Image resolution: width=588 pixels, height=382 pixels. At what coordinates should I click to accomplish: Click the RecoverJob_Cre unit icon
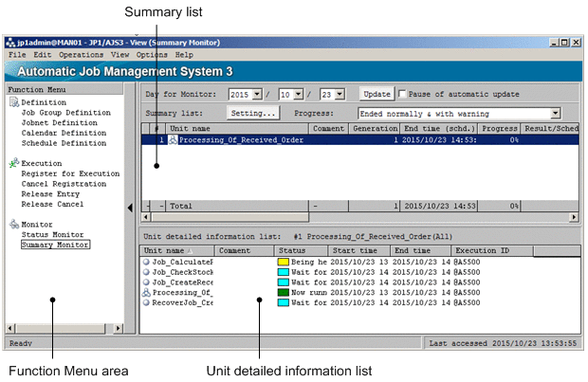(146, 302)
